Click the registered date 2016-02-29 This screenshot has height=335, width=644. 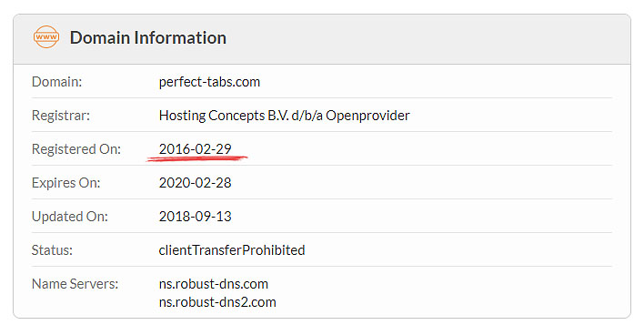(x=195, y=148)
